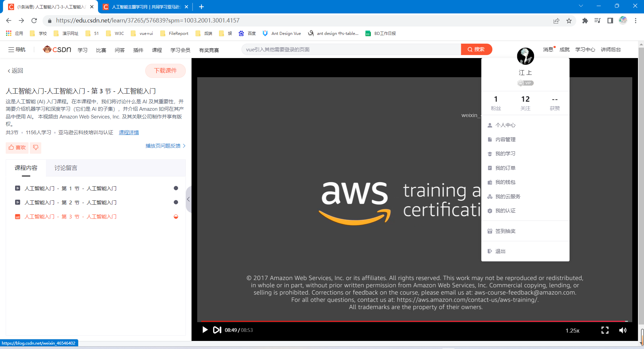Click the red video progress bar
This screenshot has height=349, width=644.
[x=414, y=321]
